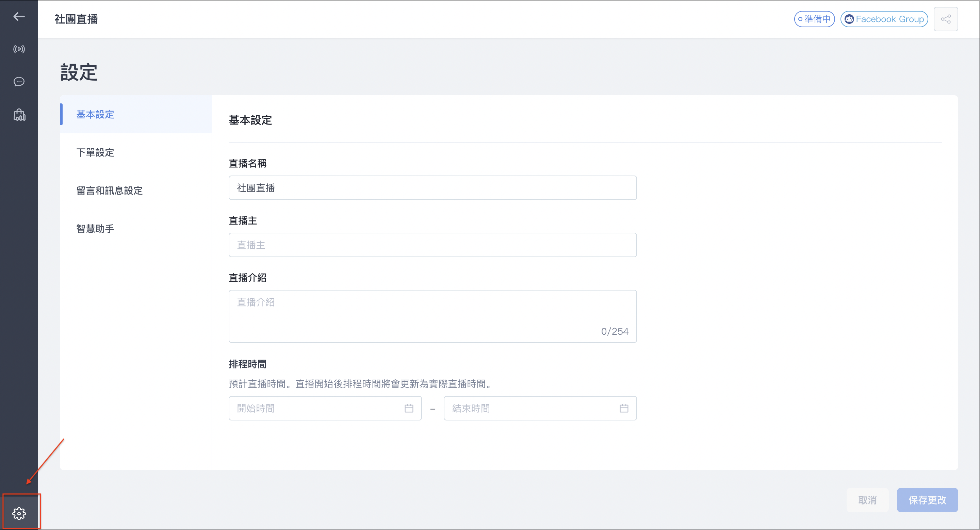The width and height of the screenshot is (980, 530).
Task: Open calendar icon in 開始時間 field
Action: [409, 408]
